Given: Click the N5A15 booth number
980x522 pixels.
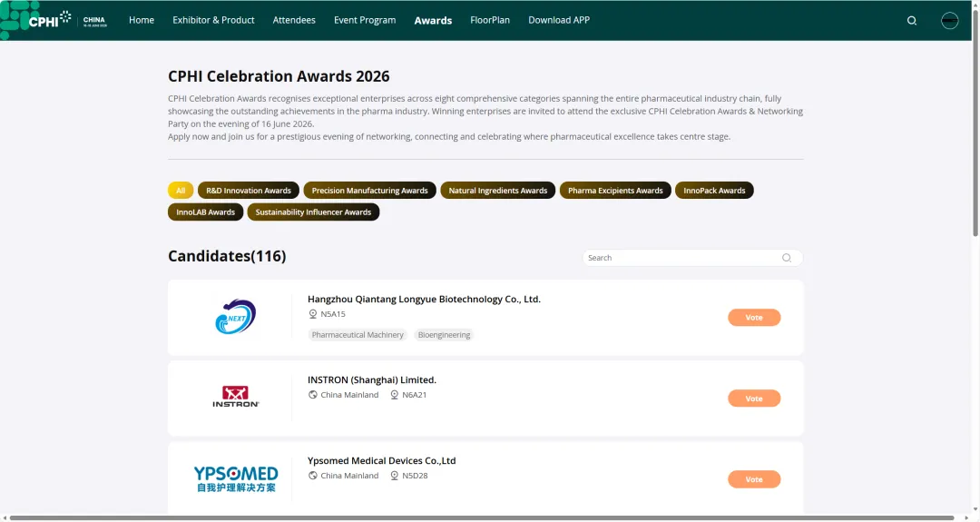Looking at the screenshot, I should click(x=332, y=314).
